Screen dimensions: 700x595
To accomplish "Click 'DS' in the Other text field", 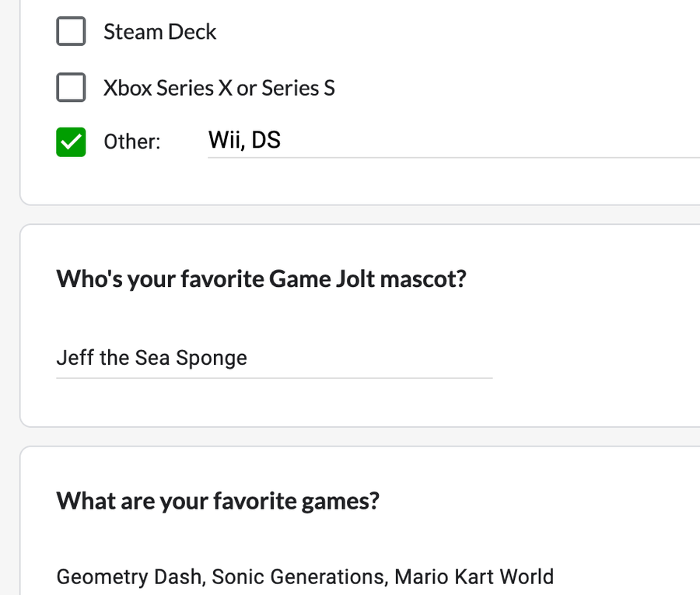I will click(x=266, y=140).
